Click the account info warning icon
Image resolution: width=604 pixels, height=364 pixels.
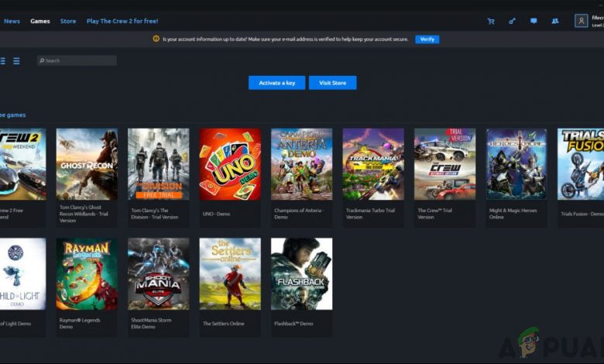point(156,39)
